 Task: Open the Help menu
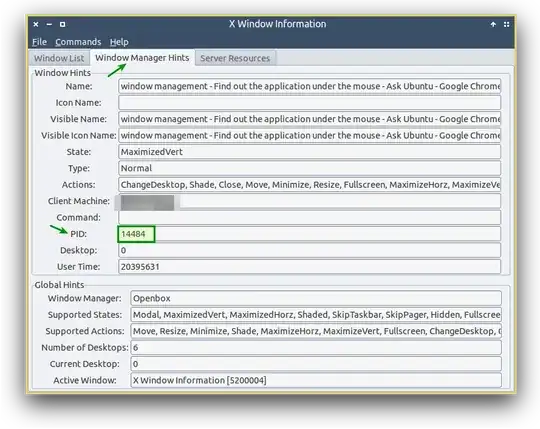(119, 42)
